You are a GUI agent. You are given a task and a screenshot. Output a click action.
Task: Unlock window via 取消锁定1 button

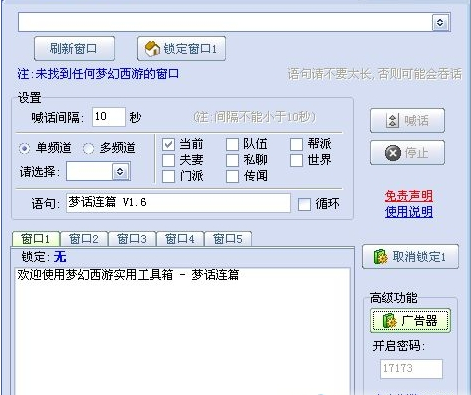[x=410, y=257]
